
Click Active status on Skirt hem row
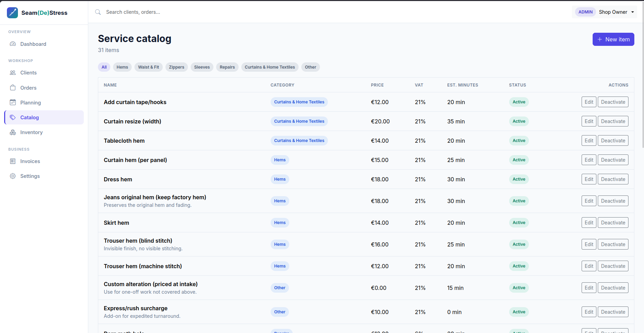[x=519, y=223]
